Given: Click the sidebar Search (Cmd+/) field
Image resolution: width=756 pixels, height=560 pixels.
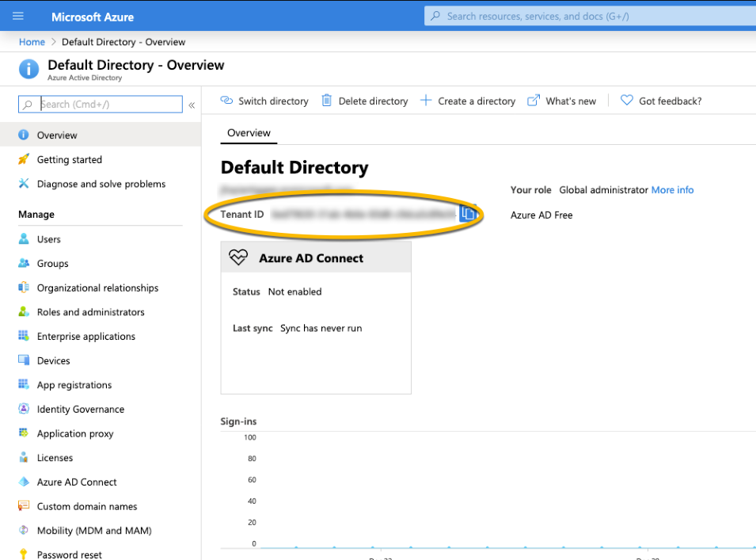Looking at the screenshot, I should (101, 105).
